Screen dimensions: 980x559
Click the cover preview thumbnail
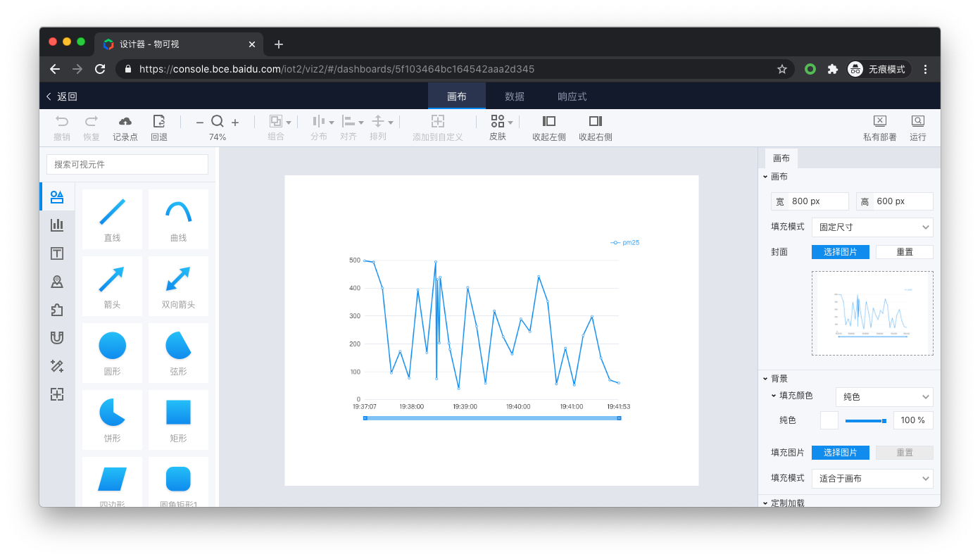click(872, 313)
